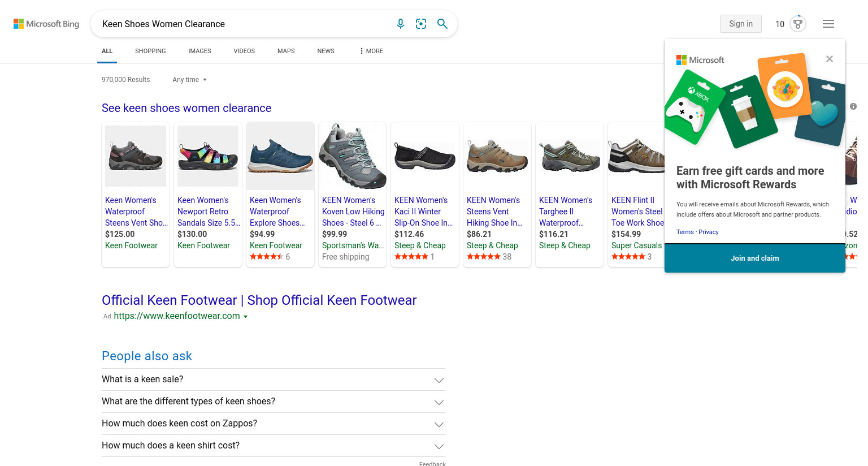Click the 6 reviews rating on Explore Shoes
This screenshot has height=466, width=868.
pos(270,257)
